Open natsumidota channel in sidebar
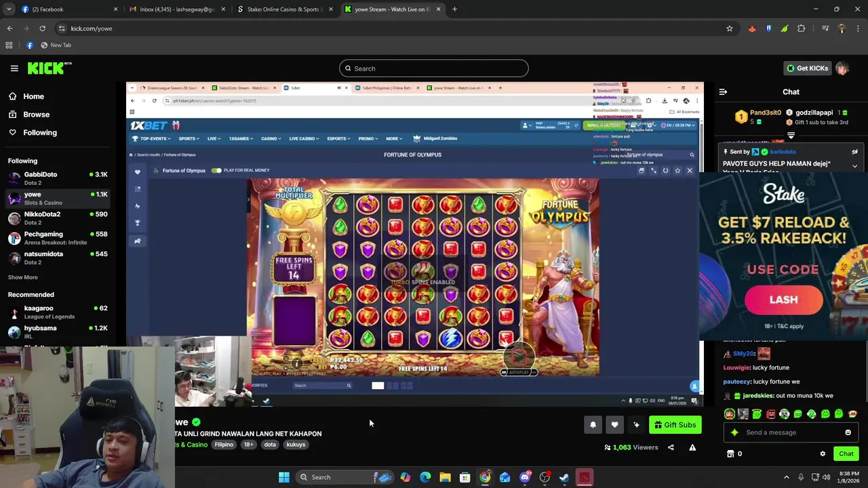The width and height of the screenshot is (868, 488). click(x=58, y=258)
